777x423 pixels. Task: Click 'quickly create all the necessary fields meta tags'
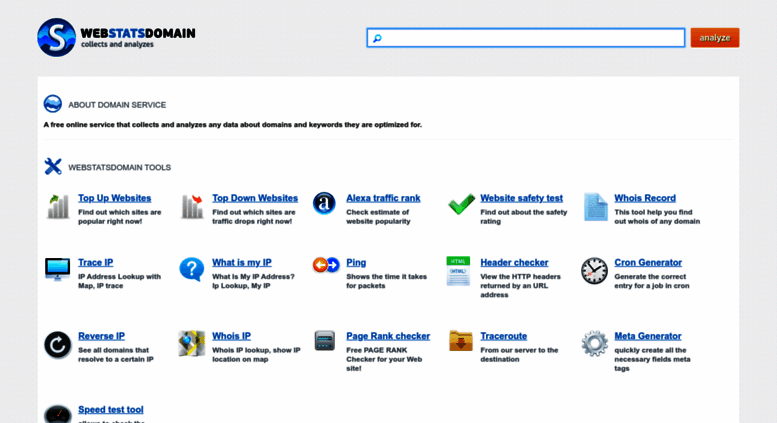[x=652, y=359]
